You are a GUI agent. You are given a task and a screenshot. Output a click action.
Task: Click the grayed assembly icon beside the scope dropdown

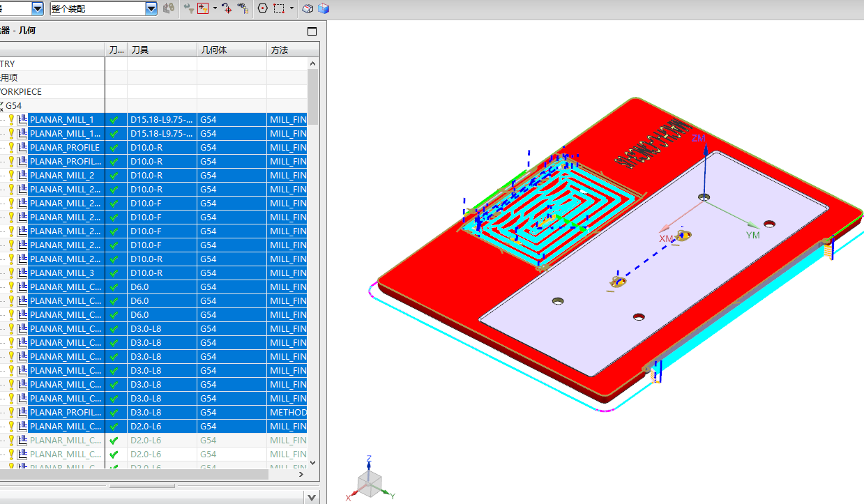click(x=168, y=8)
